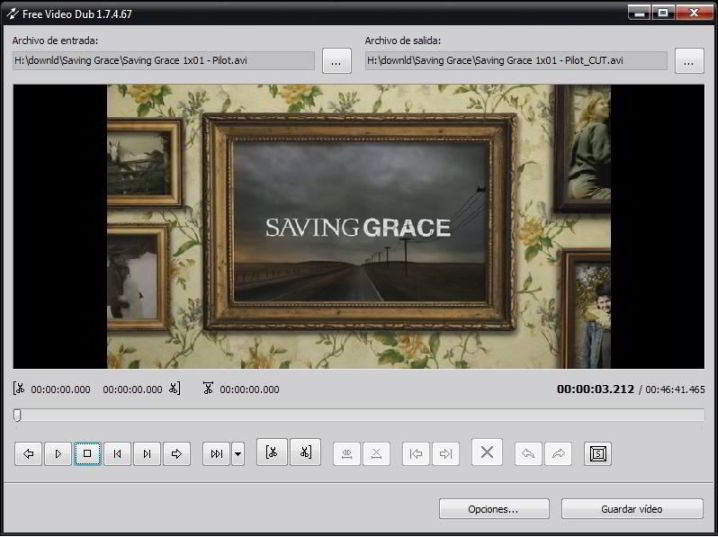The image size is (718, 537).
Task: Step to the next frame
Action: pyautogui.click(x=147, y=454)
